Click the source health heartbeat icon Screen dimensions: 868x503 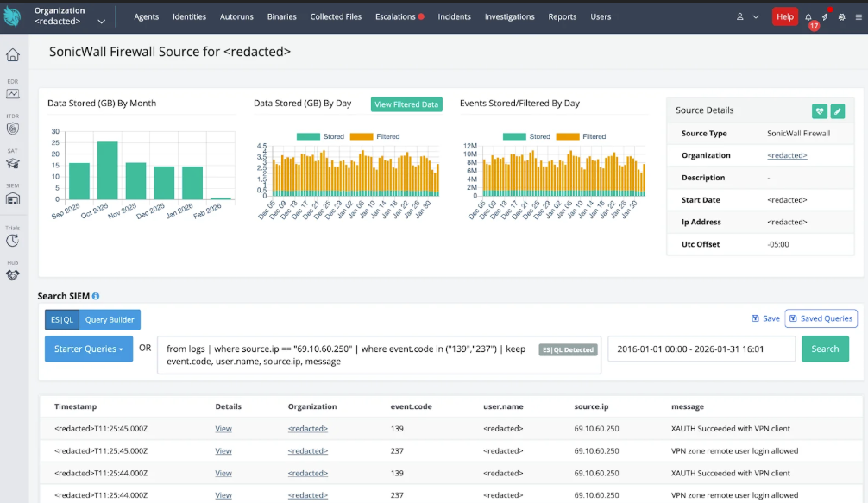pyautogui.click(x=819, y=111)
